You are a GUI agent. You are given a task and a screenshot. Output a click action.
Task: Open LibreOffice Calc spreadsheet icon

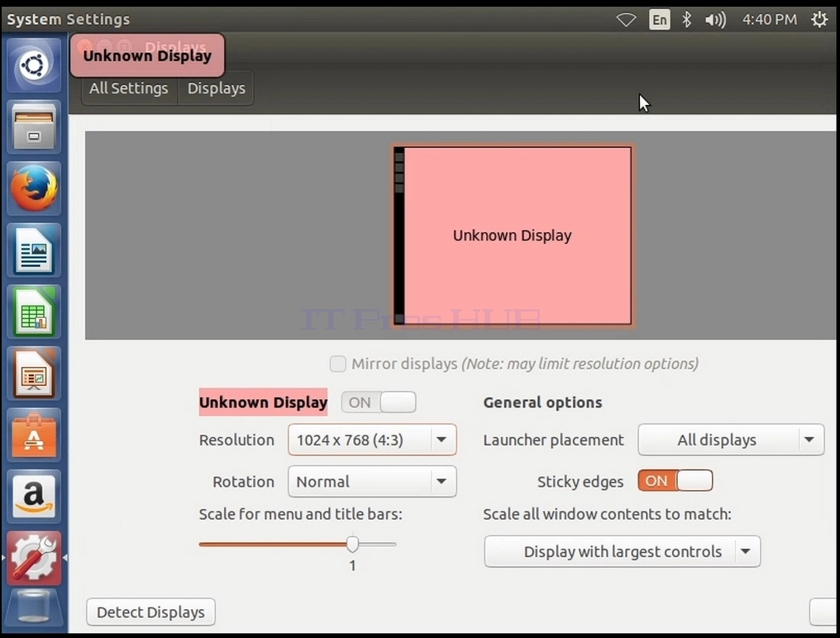click(34, 312)
